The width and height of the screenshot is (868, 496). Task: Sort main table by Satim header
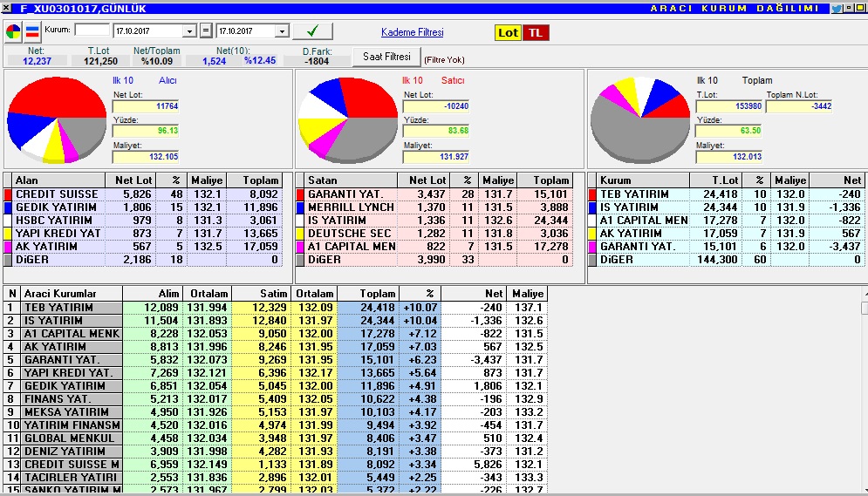(263, 294)
